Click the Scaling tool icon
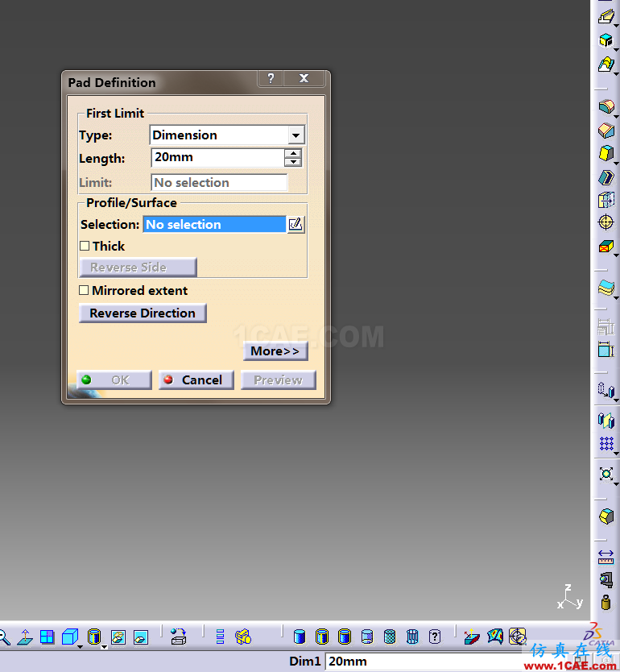This screenshot has width=620, height=672. (x=606, y=474)
